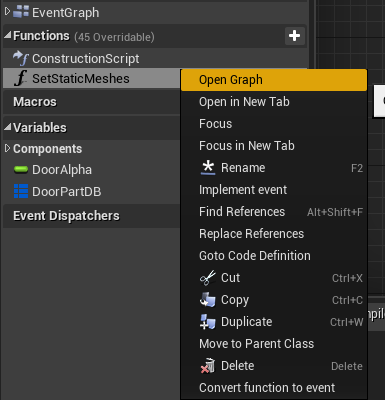
Task: Click the ConstructionScript function icon
Action: coord(21,58)
